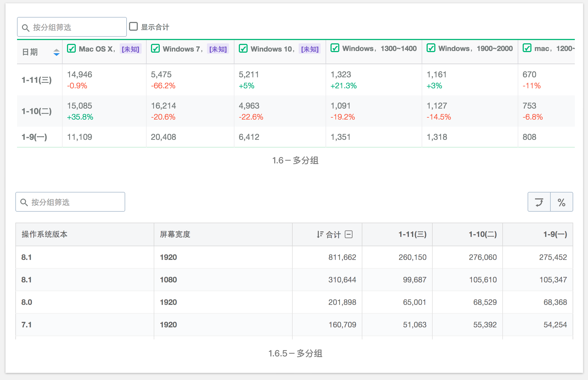Click the 操作系统版本 column header
588x380 pixels.
pos(44,234)
